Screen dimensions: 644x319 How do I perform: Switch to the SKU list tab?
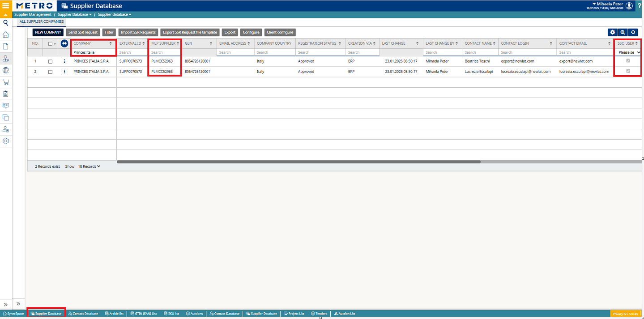171,314
